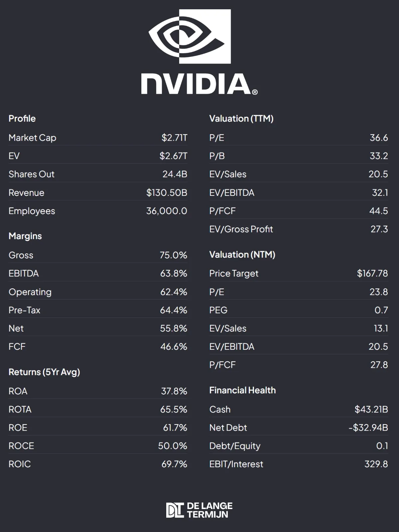Click the EBIT/Interest value 329.8
Screen dimensions: 399x532
pos(376,464)
